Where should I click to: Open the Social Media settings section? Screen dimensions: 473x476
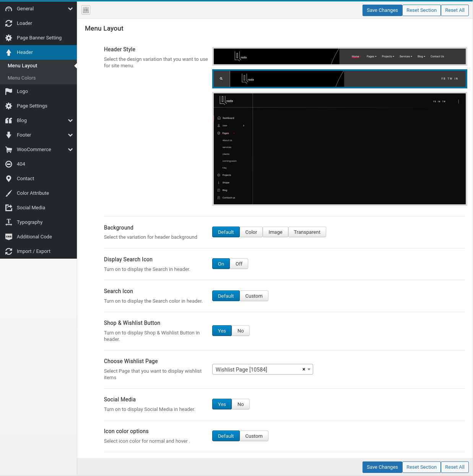pos(38,208)
